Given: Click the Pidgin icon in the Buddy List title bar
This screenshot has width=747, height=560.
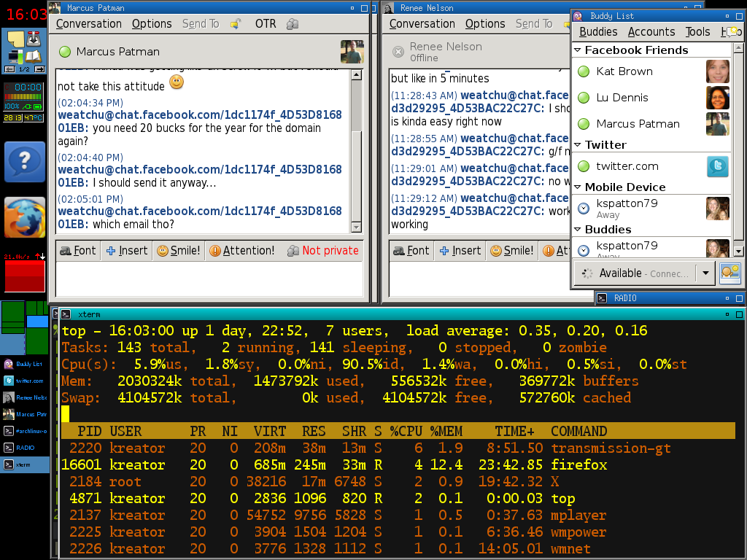Looking at the screenshot, I should (x=578, y=16).
